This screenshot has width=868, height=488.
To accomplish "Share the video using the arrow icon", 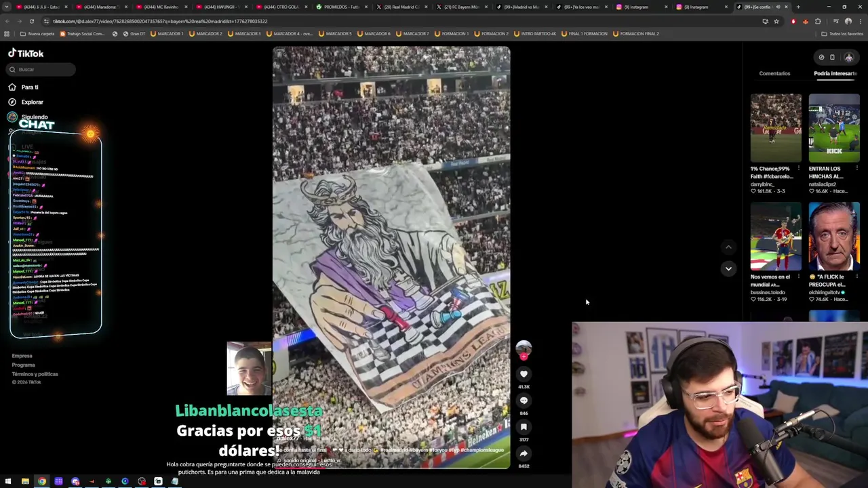I will point(524,453).
